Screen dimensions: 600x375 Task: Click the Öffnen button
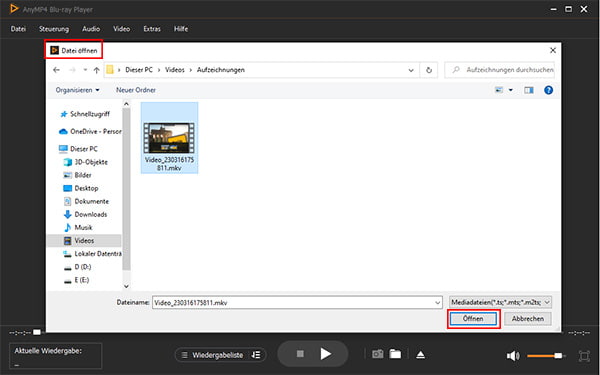(473, 318)
